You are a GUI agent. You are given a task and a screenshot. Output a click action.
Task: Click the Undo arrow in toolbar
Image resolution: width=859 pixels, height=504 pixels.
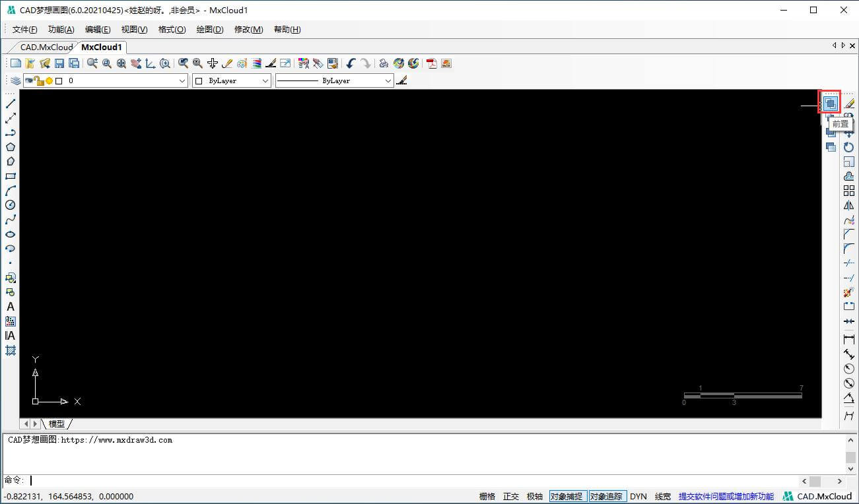tap(351, 63)
